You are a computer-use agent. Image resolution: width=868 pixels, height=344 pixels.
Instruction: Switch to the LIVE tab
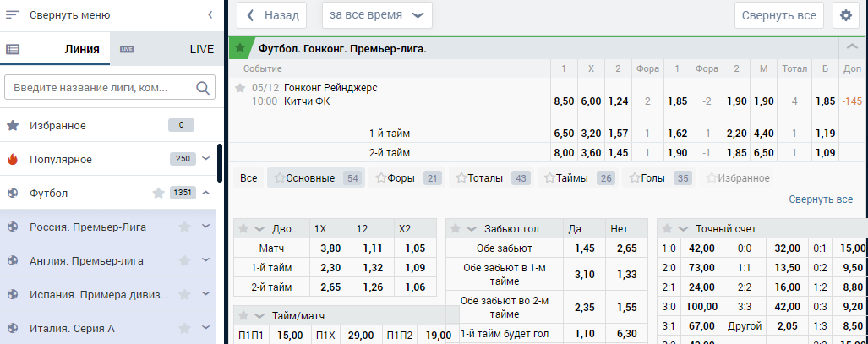tap(201, 49)
